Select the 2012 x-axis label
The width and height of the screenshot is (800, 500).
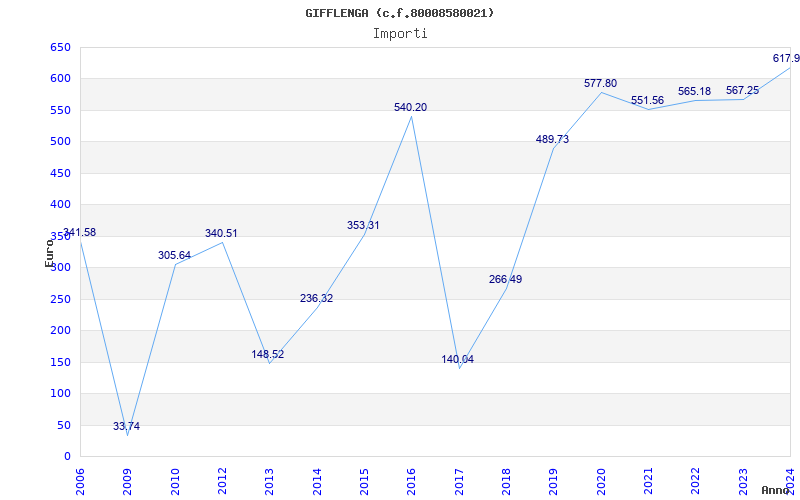pos(222,482)
